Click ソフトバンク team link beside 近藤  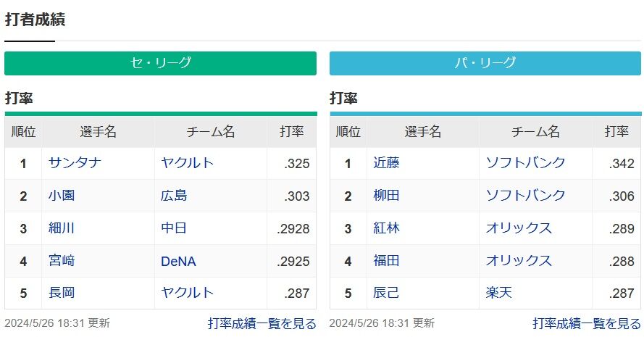[526, 163]
